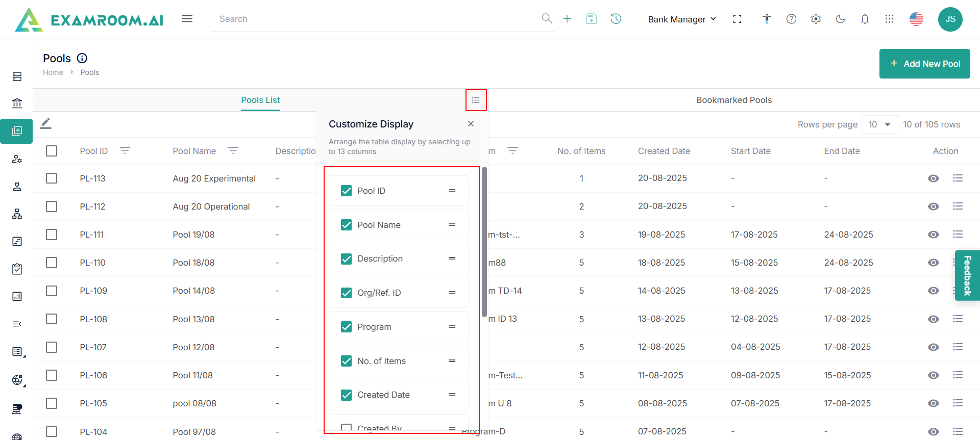View PL-111 pool via eye icon

click(933, 235)
